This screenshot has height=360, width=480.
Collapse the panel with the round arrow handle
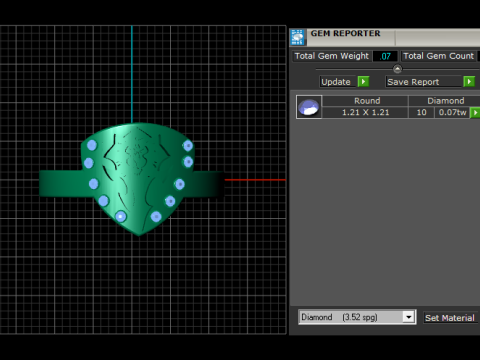(397, 69)
